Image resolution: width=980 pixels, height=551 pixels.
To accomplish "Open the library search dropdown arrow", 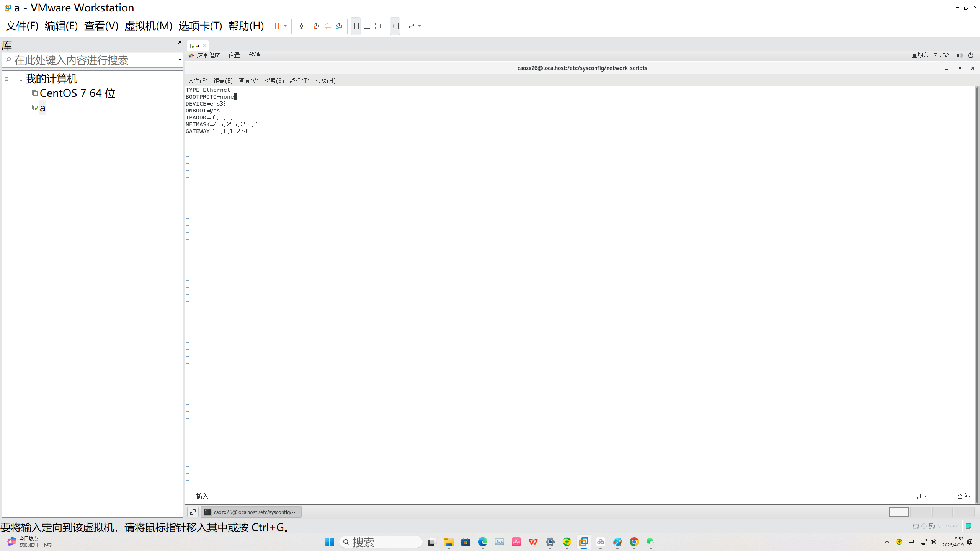I will coord(180,60).
